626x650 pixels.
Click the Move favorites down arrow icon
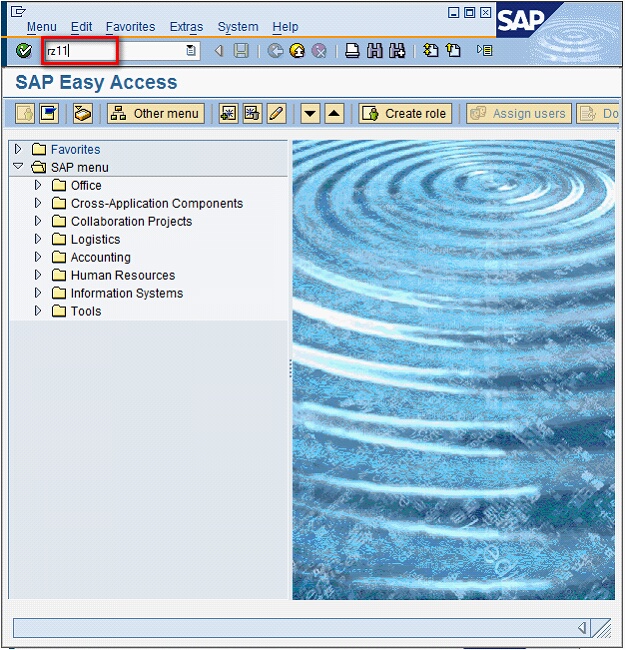pos(310,114)
